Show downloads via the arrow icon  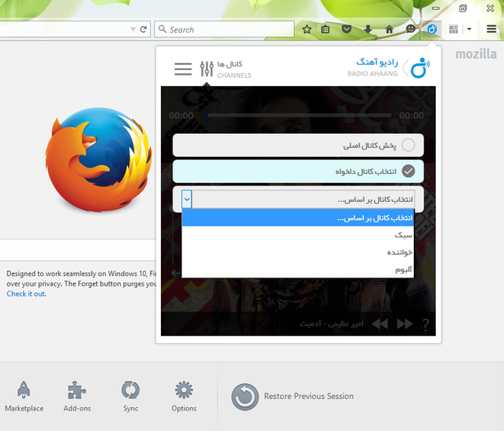[x=368, y=30]
